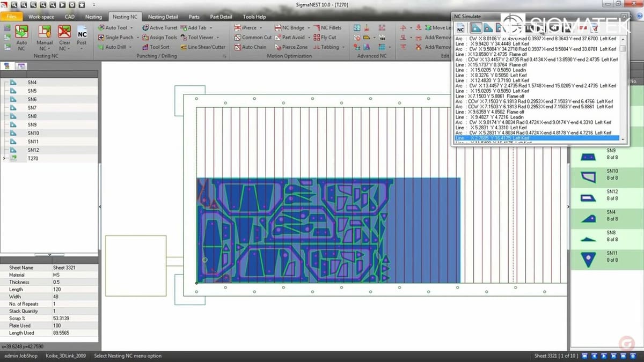The width and height of the screenshot is (644, 362).
Task: Click the star icon in quick access toolbar
Action: [x=82, y=4]
